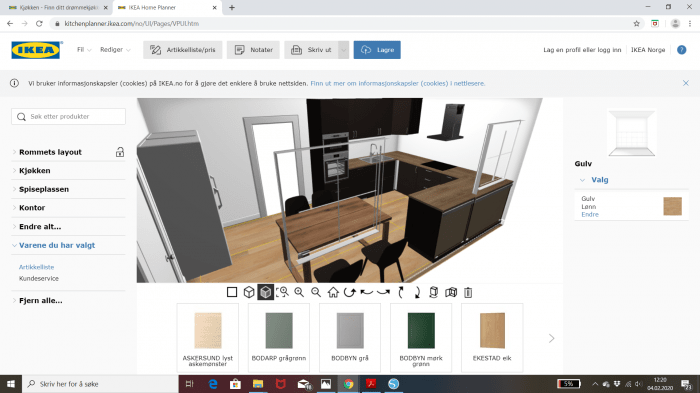
Task: Click the trash delete icon in toolbar
Action: click(468, 292)
